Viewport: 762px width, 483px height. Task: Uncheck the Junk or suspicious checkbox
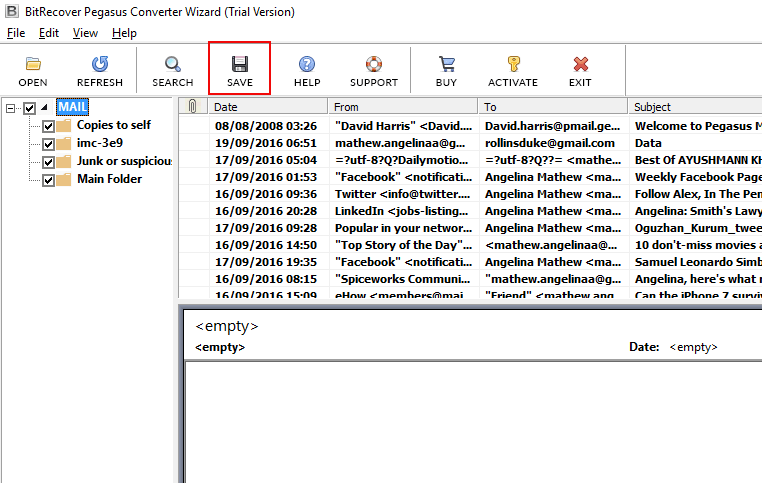click(48, 162)
